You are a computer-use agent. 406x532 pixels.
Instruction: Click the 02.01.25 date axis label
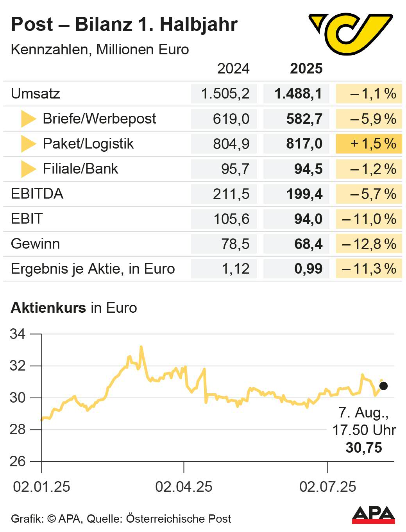pyautogui.click(x=41, y=487)
